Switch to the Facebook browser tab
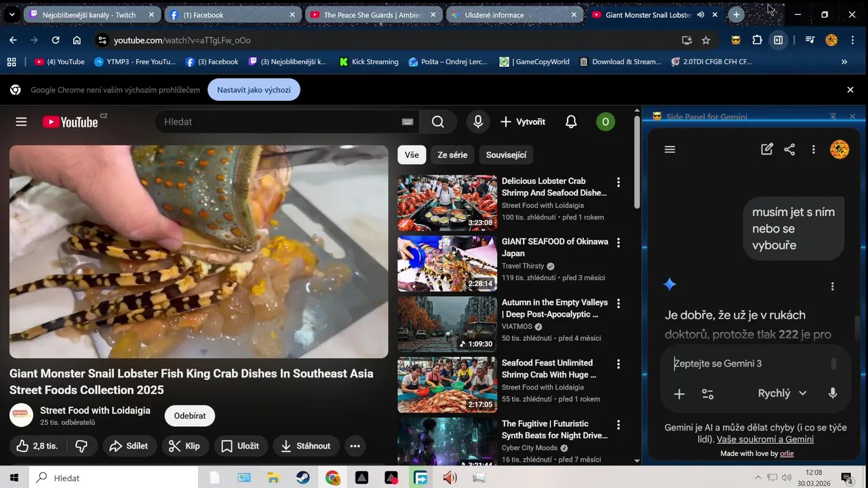868x488 pixels. click(233, 14)
